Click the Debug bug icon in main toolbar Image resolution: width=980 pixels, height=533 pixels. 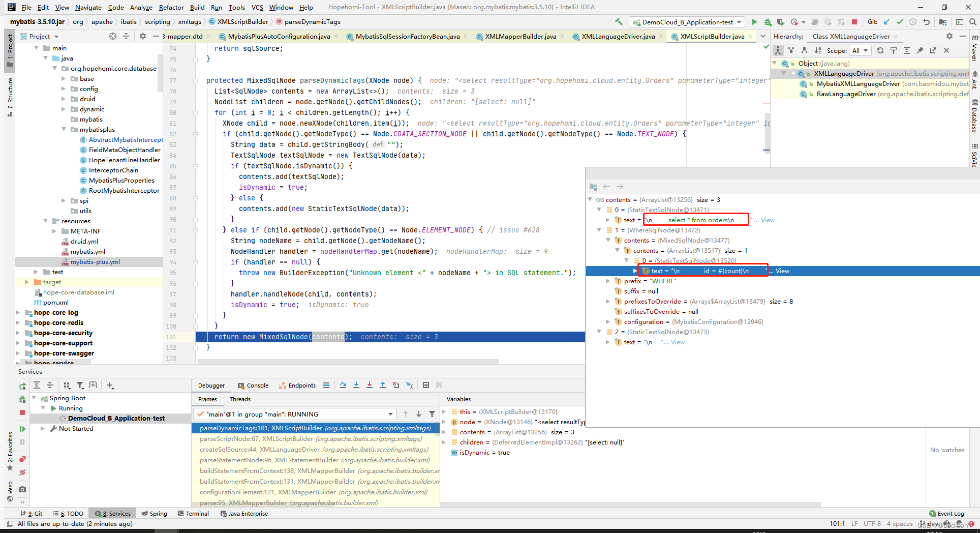click(768, 22)
